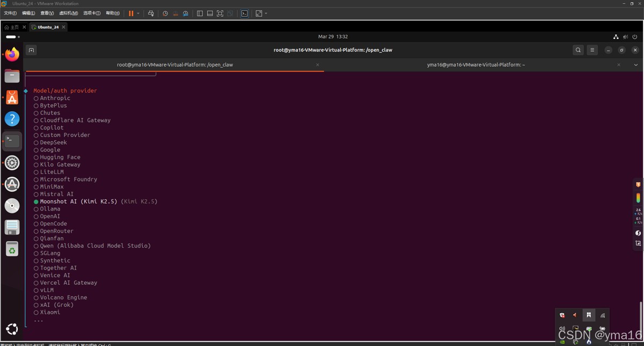Expand the terminal tab list chevron
The image size is (644, 346).
pyautogui.click(x=635, y=64)
